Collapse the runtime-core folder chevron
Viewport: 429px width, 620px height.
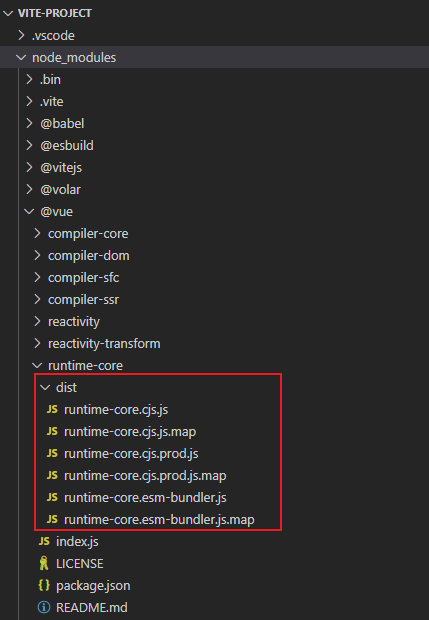coord(37,365)
